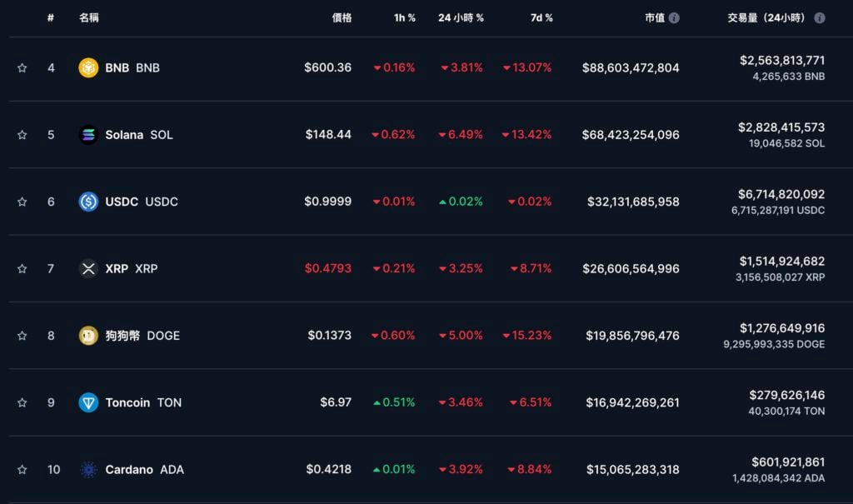Open the market cap (市值) info icon
This screenshot has height=504, width=853.
tap(674, 17)
